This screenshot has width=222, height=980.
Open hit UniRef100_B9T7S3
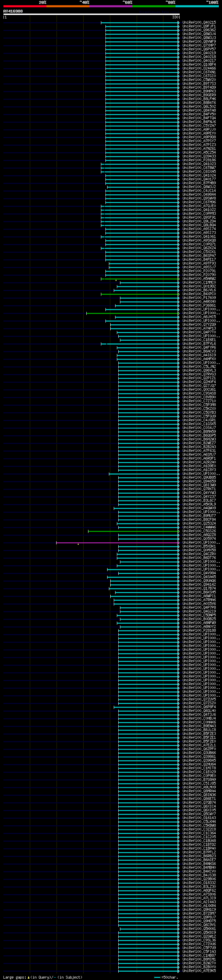pos(199,84)
